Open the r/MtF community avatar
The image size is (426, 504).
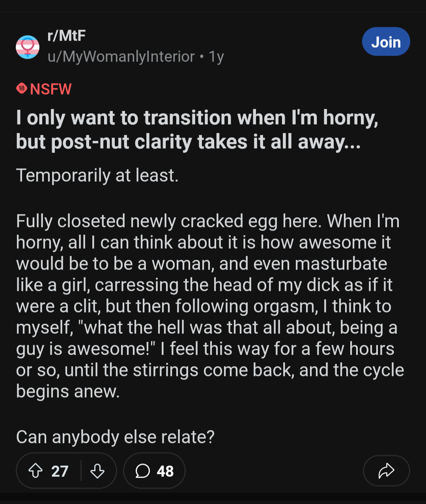28,47
